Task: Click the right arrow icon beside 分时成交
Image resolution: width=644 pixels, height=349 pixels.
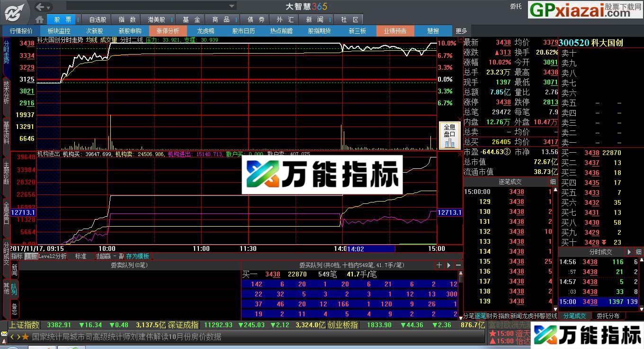Action: coord(628,252)
